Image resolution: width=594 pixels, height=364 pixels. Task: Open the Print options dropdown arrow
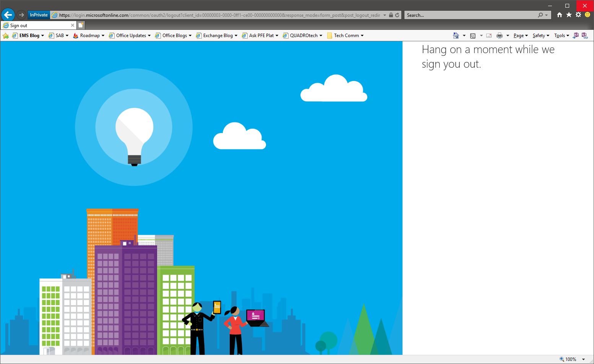(508, 36)
